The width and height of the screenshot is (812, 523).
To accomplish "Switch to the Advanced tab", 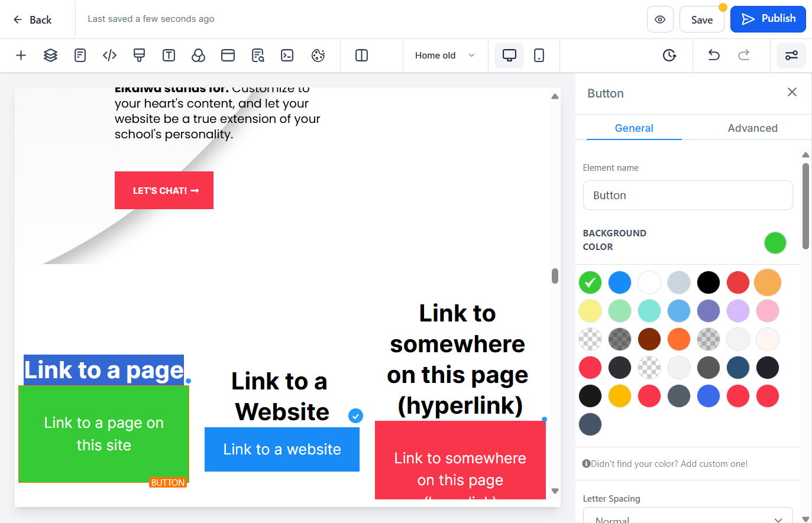I will coord(752,128).
